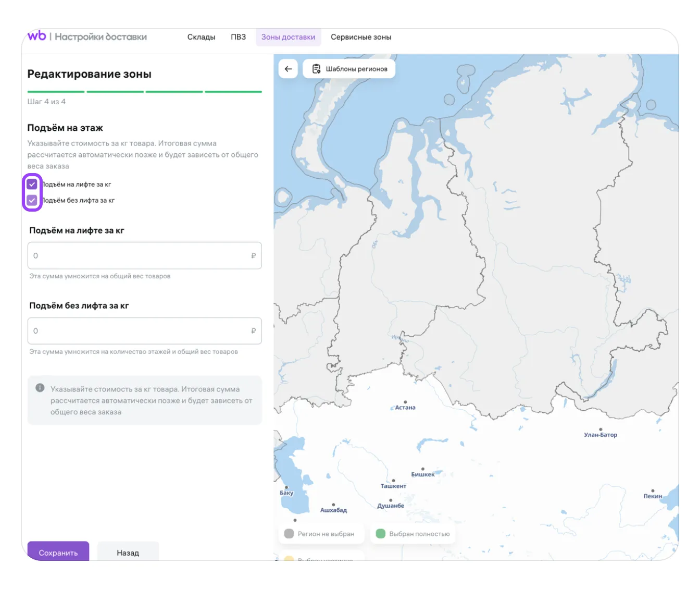The width and height of the screenshot is (700, 589).
Task: Click the ruble sign in the Подъём без лифта field
Action: [x=254, y=330]
